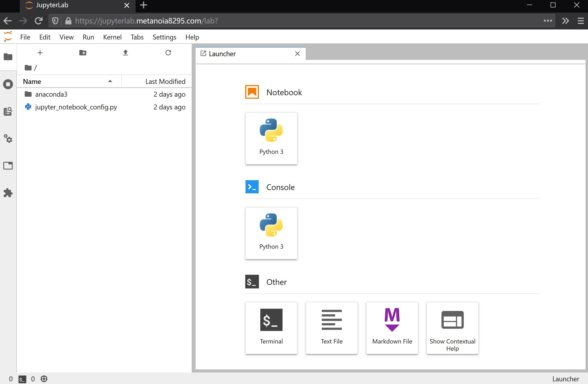This screenshot has width=588, height=384.
Task: Toggle the File Browser sidebar icon
Action: [x=8, y=57]
